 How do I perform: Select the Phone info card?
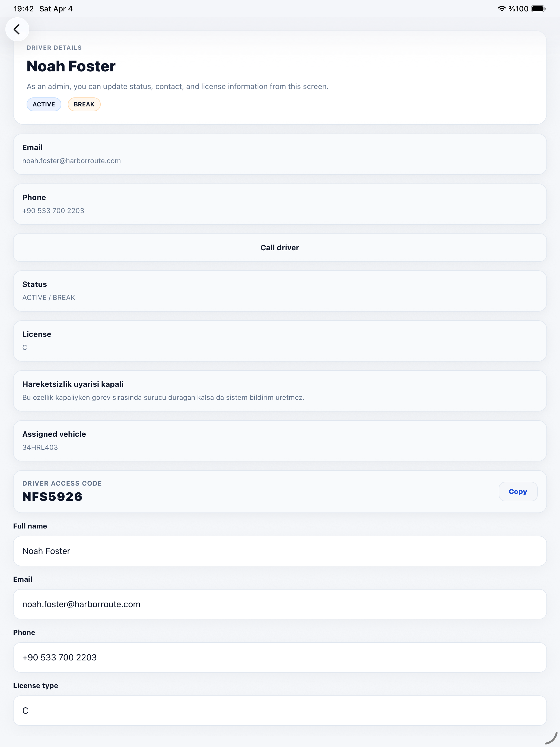[280, 204]
